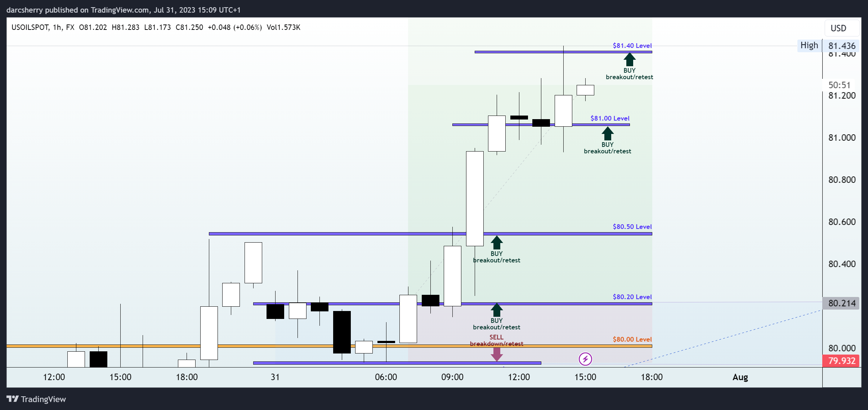
Task: Click the SELL breakdown/retest annotation text
Action: (496, 341)
